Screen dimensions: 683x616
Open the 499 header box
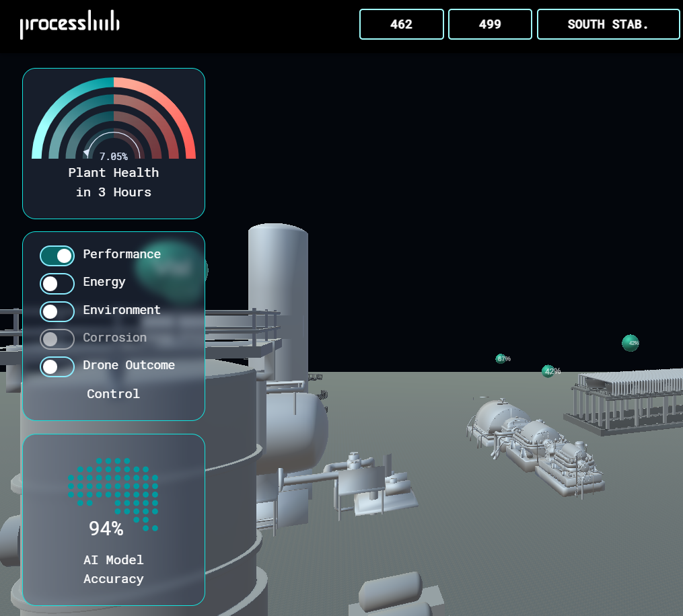point(490,24)
